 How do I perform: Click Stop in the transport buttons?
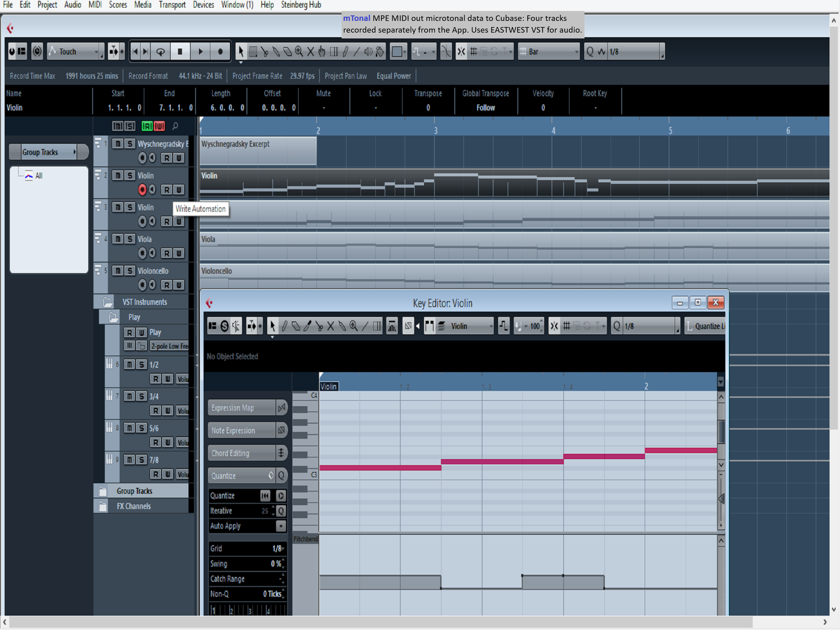[180, 51]
